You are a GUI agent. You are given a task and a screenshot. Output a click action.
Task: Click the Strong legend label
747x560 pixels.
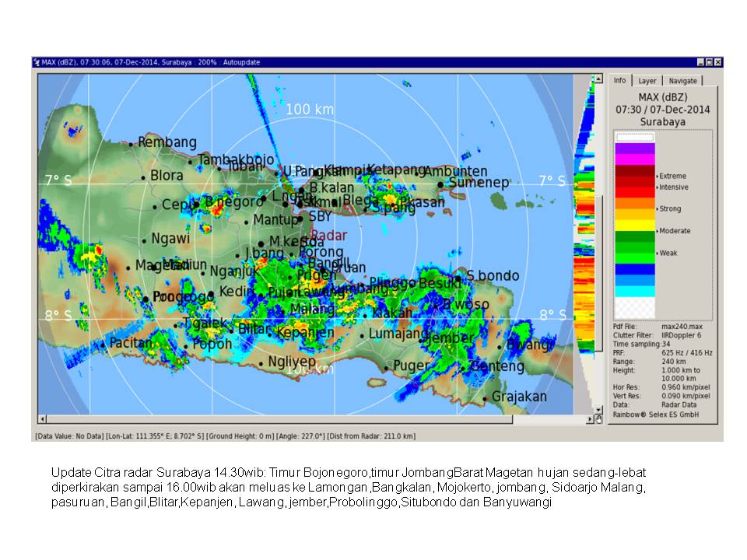[670, 208]
